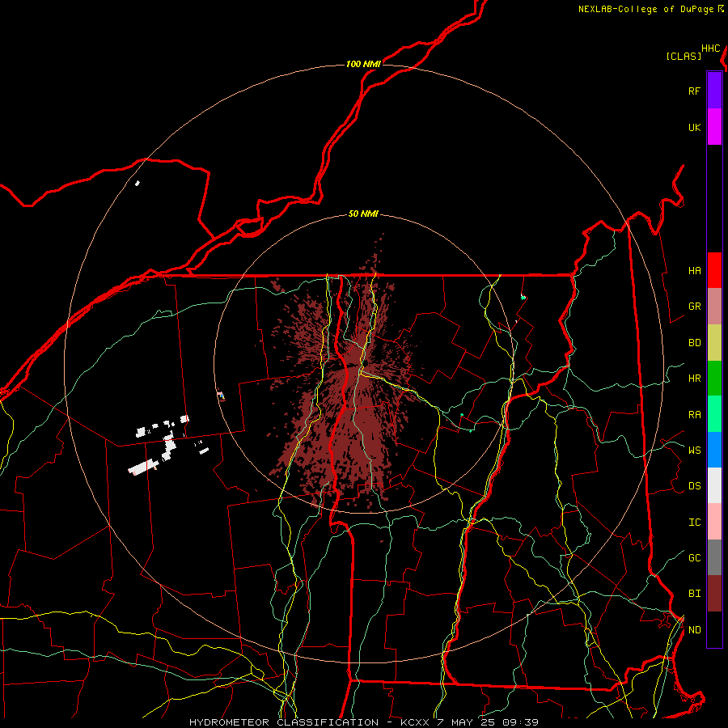Click the NEXLAB-College of DuPage credit text
Viewport: 728px width, 728px height.
[x=645, y=9]
